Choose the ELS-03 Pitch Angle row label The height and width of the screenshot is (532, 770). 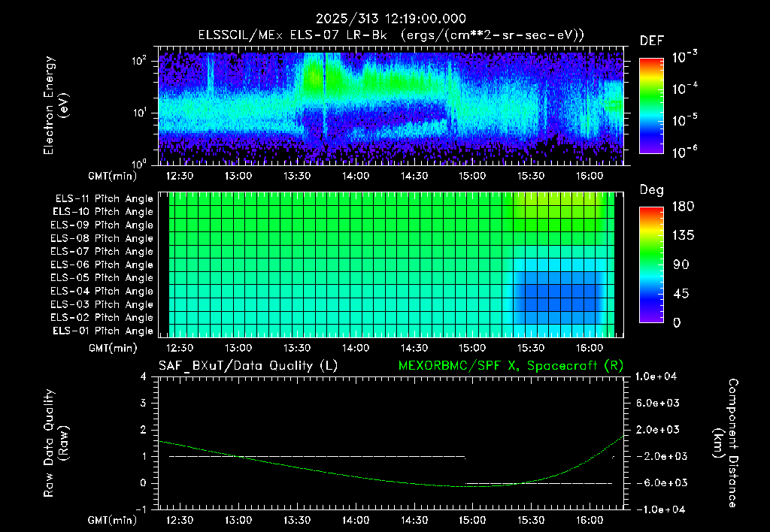pyautogui.click(x=102, y=305)
